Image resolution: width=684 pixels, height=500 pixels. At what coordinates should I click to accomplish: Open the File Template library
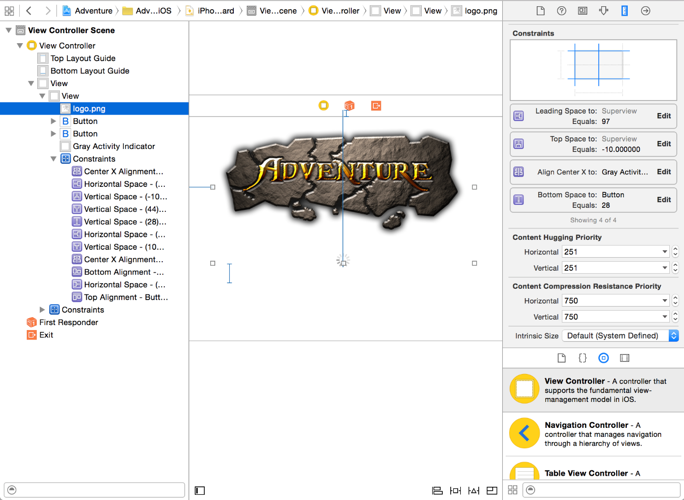(x=561, y=358)
